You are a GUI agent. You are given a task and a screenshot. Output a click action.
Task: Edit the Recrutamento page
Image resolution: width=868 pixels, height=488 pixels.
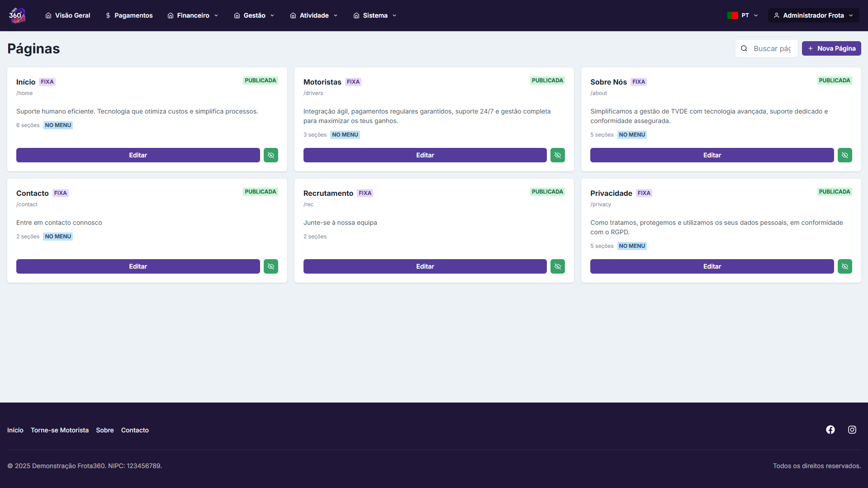pos(425,266)
